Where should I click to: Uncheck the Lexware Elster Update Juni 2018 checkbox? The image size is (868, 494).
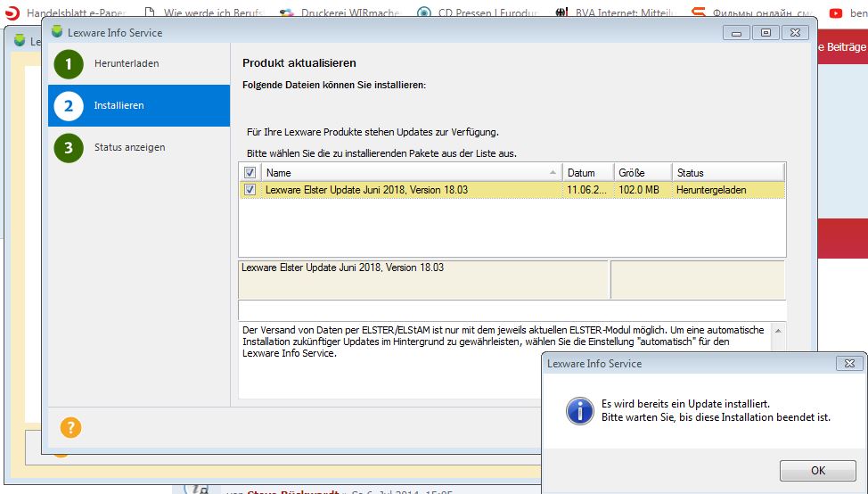point(250,189)
